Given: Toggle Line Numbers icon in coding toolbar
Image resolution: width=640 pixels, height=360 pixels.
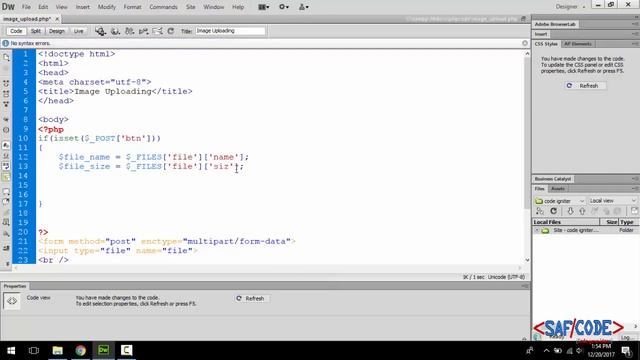Looking at the screenshot, I should (x=6, y=145).
